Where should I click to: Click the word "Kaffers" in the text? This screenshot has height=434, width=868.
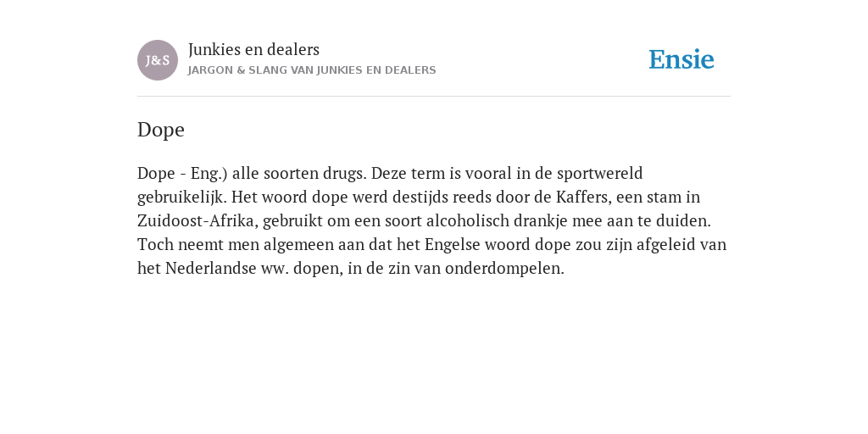coord(583,197)
